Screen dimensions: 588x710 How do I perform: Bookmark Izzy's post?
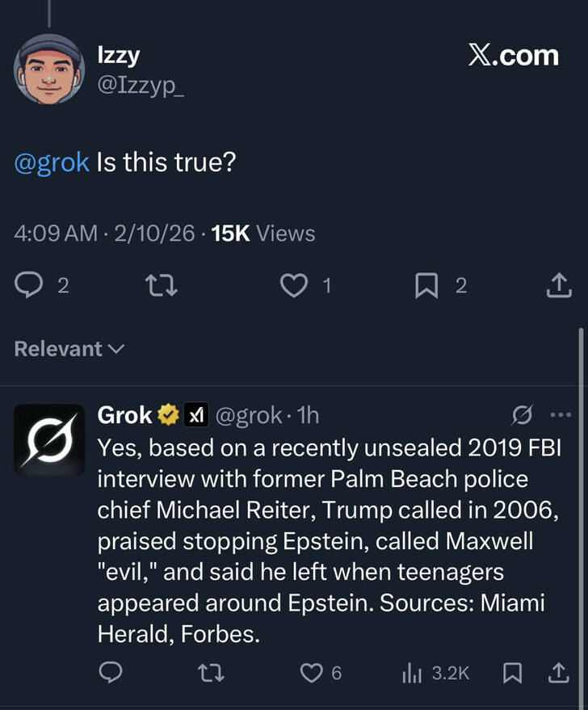tap(425, 284)
